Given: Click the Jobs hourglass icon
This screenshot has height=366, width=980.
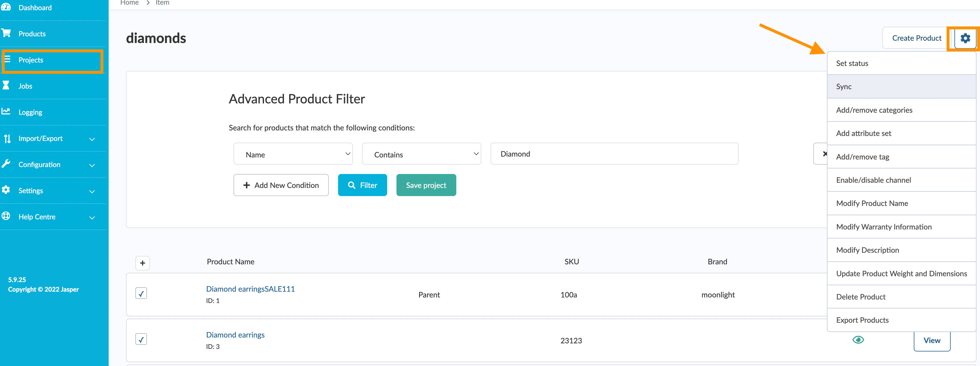Looking at the screenshot, I should (6, 85).
